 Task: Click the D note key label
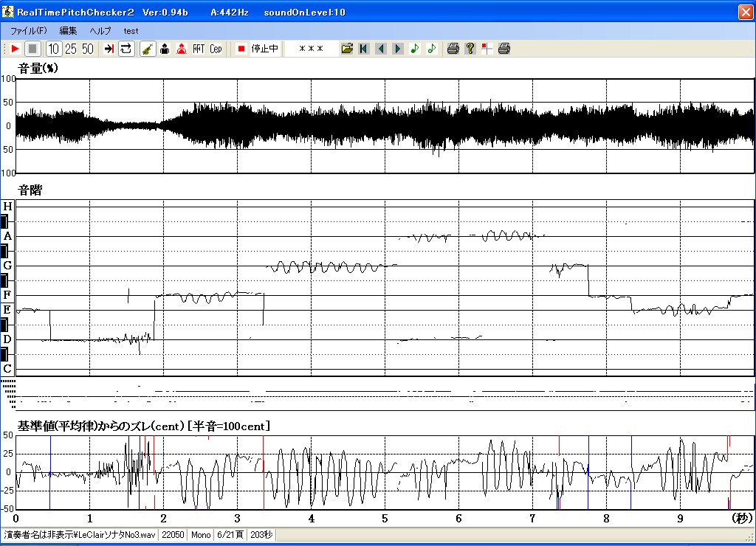(7, 339)
